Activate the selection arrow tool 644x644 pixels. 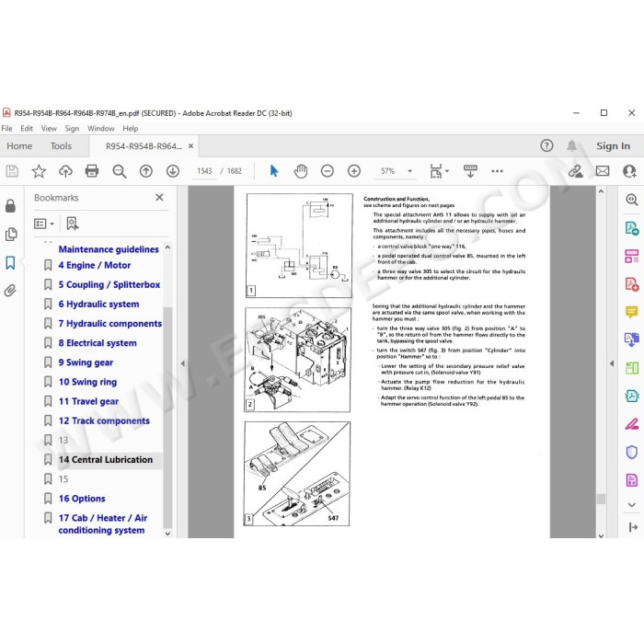click(x=274, y=171)
